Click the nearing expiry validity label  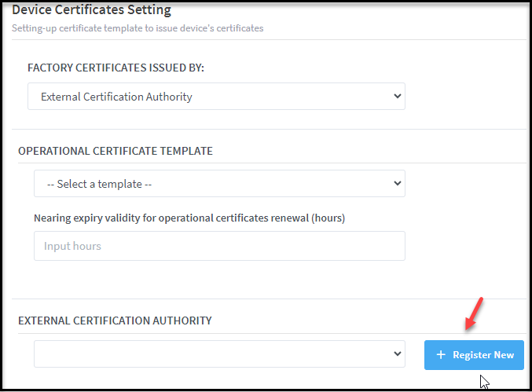point(189,218)
